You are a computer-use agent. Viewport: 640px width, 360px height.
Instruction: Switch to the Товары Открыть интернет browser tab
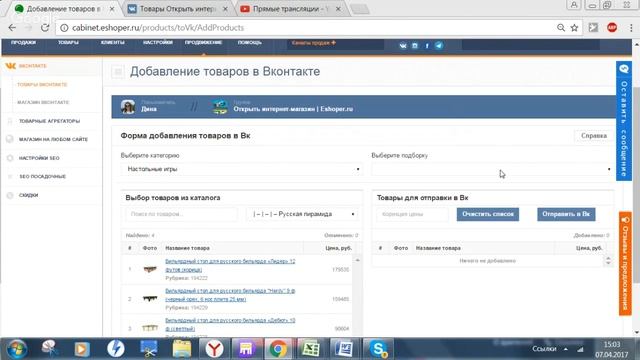178,9
